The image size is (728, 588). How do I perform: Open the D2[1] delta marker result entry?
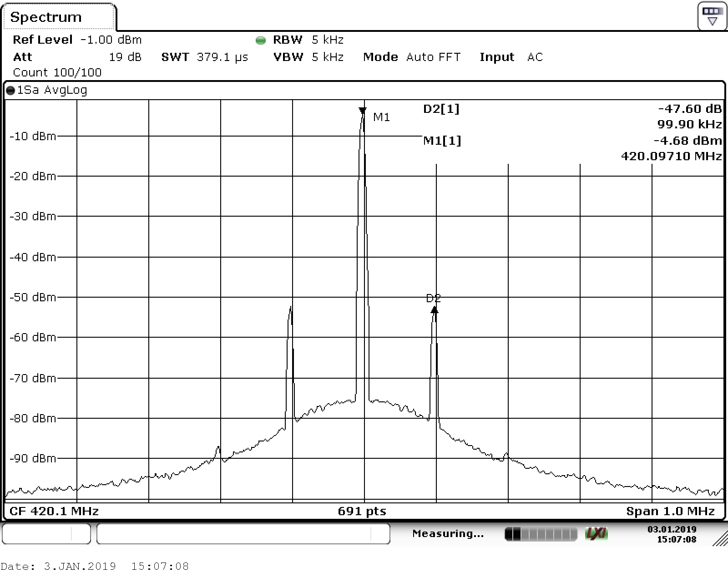[x=440, y=109]
